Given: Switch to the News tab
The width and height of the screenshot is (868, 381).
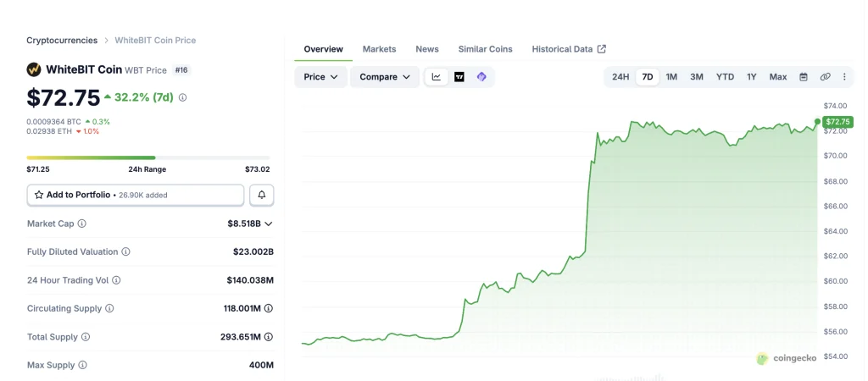Looking at the screenshot, I should 427,49.
